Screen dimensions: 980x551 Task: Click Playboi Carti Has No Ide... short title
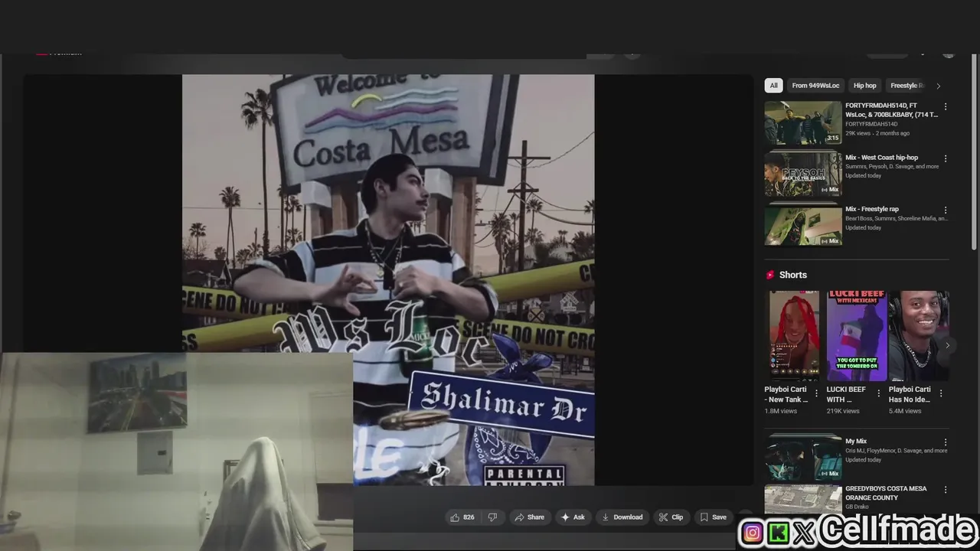tap(910, 394)
